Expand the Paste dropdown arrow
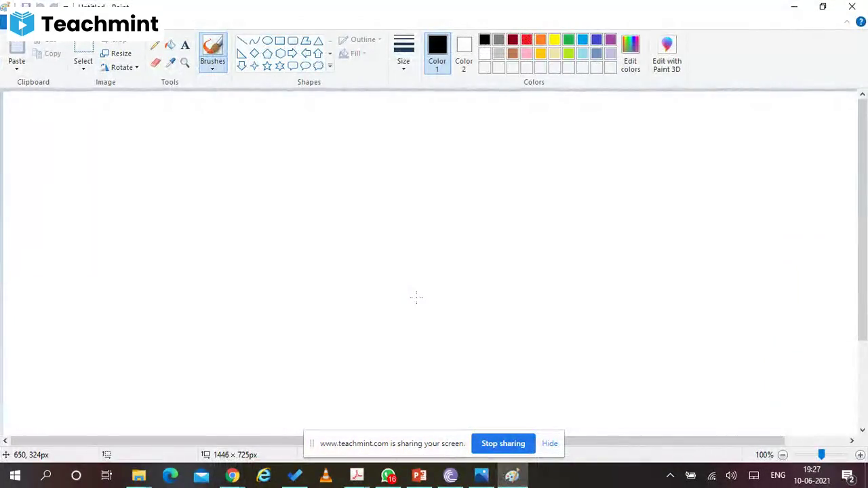Screen dimensions: 868x488 [x=17, y=68]
